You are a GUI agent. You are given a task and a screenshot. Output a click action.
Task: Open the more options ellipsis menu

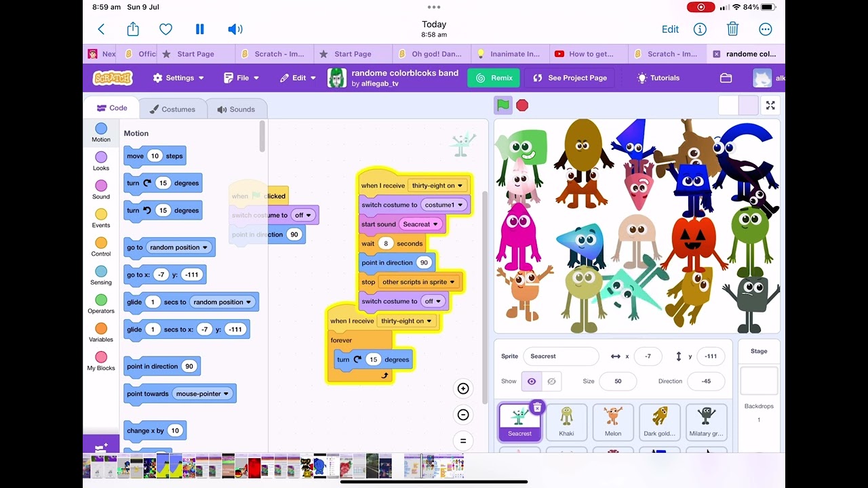coord(766,29)
